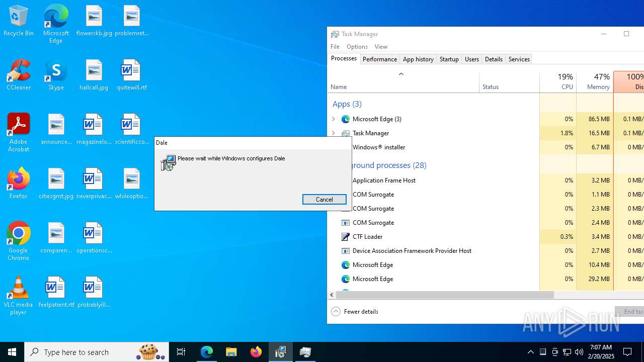Open the Windows Start menu
The image size is (644, 362).
coord(12,352)
